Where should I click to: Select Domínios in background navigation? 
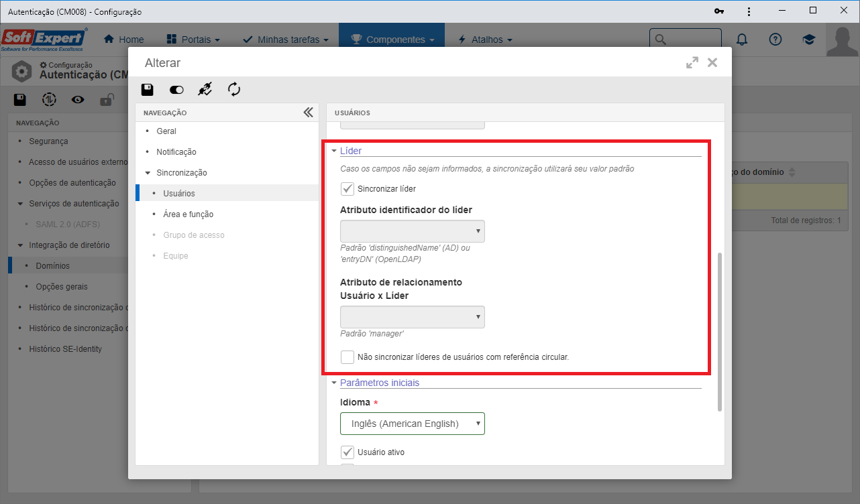click(52, 266)
